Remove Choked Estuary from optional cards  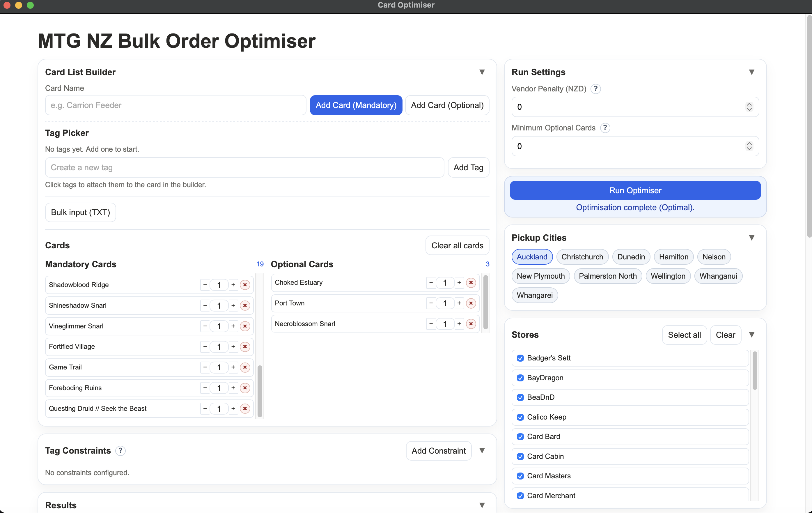(471, 283)
